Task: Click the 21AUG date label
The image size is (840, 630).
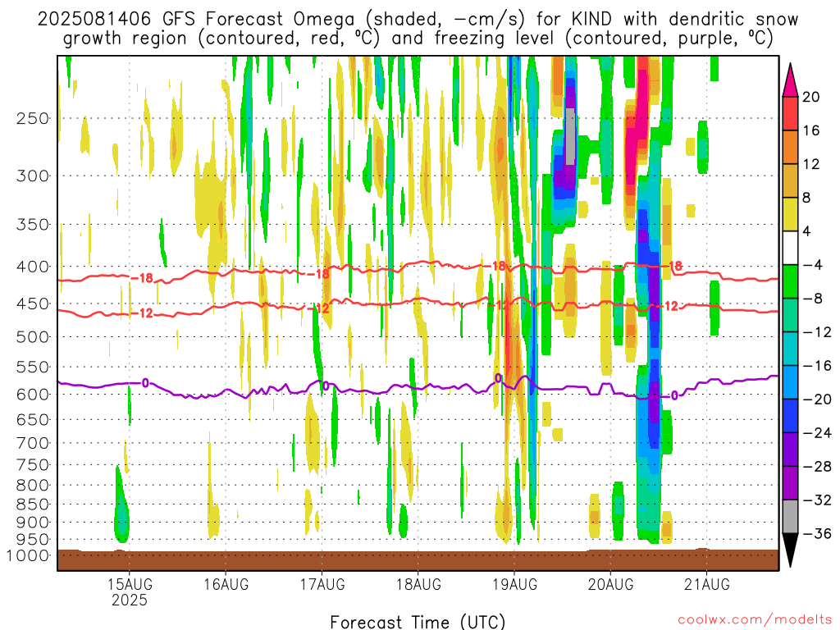Action: tap(706, 584)
